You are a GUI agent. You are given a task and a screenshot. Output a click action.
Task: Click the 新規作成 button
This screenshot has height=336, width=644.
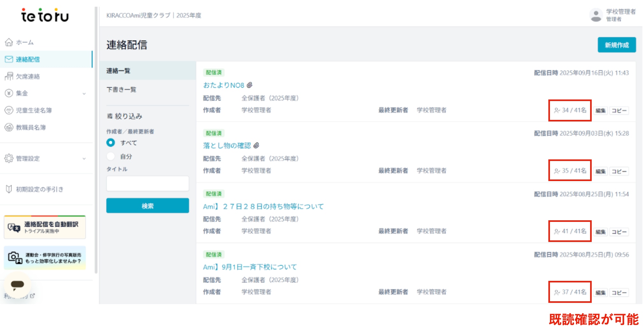616,45
